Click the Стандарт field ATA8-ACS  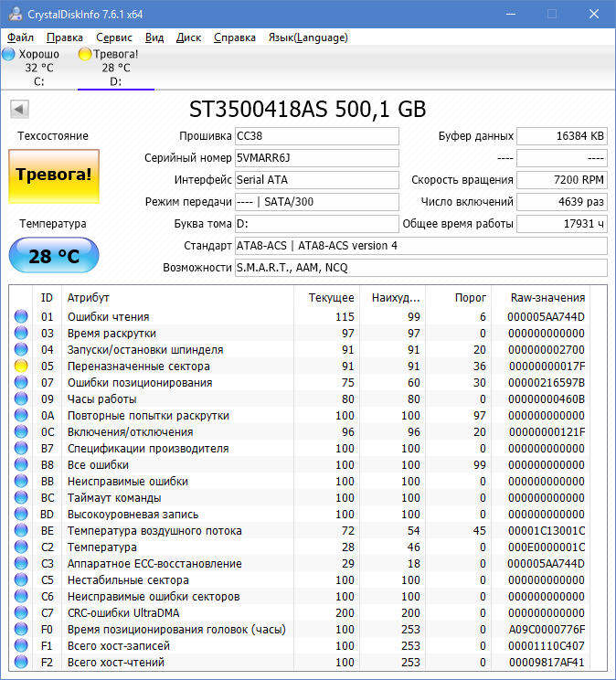click(421, 246)
